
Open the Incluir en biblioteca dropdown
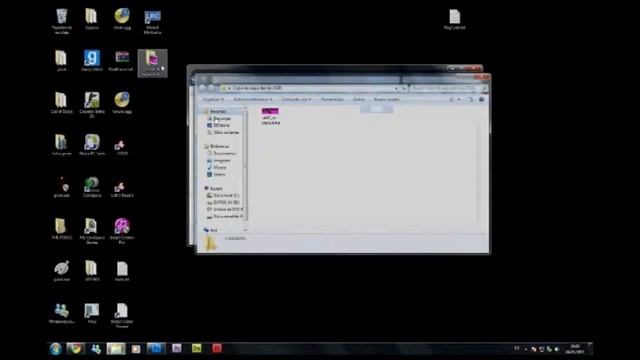click(252, 99)
